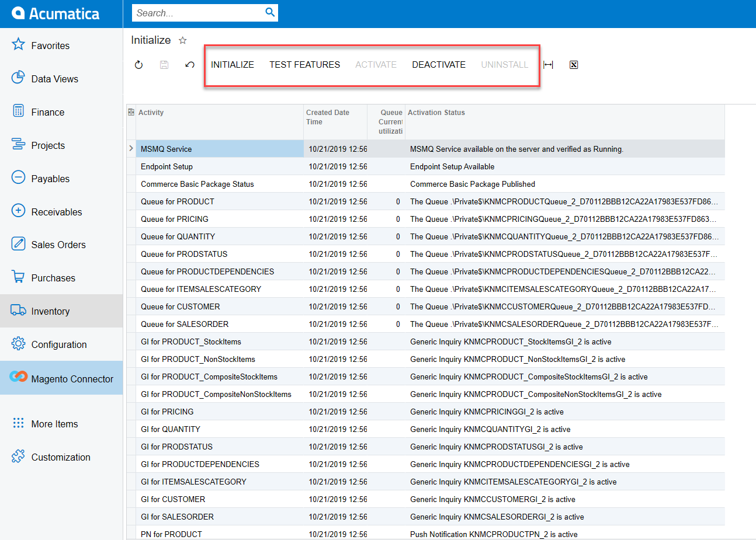Select 'Commerce Basic Package Status' row
The image size is (756, 540).
426,184
